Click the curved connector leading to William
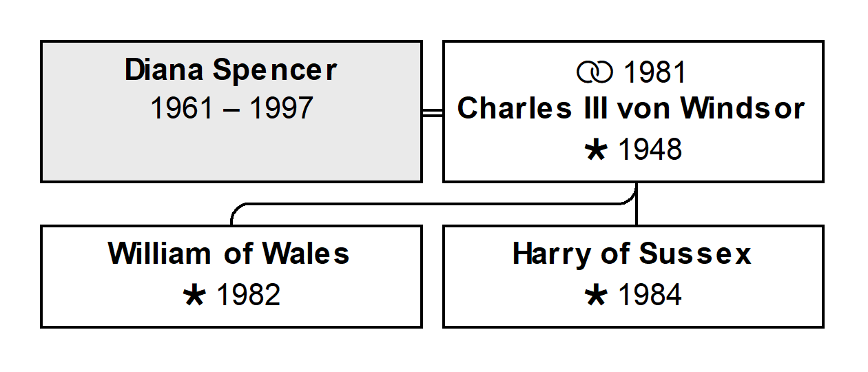This screenshot has width=868, height=372. pyautogui.click(x=434, y=204)
